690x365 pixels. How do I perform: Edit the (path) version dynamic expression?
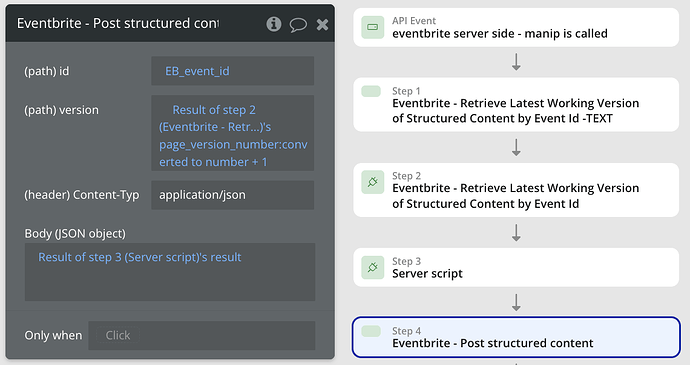233,133
